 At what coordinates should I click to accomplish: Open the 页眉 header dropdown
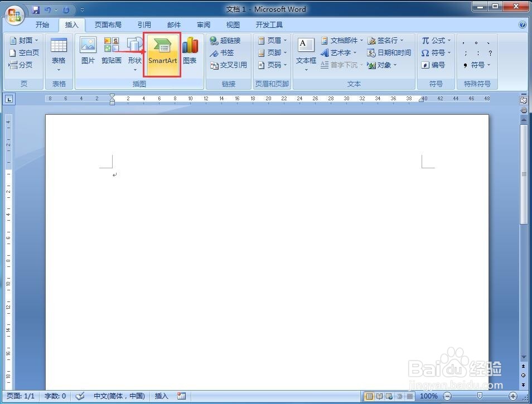tap(273, 40)
